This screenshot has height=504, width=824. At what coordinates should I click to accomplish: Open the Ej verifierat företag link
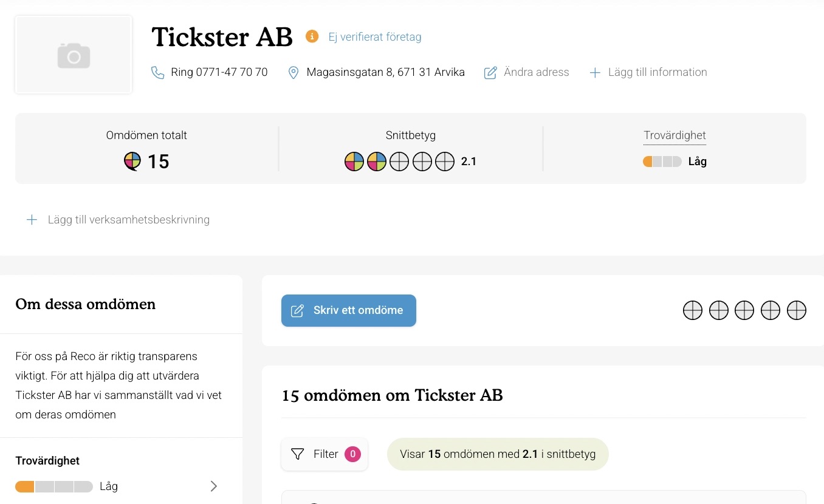click(375, 36)
